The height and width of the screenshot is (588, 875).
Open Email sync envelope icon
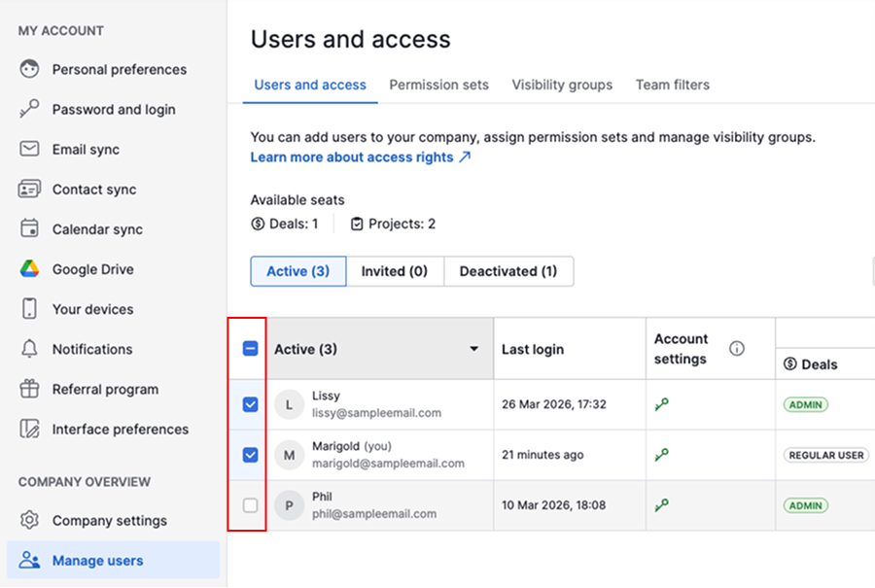(30, 150)
